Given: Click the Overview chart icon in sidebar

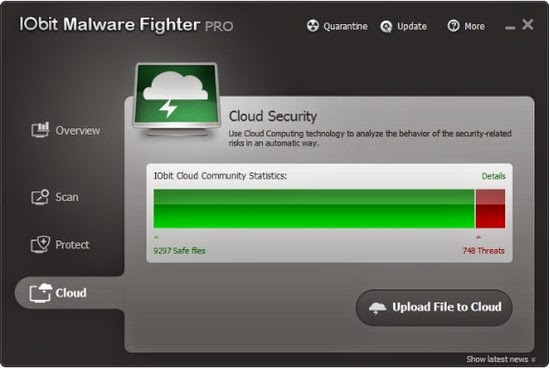Looking at the screenshot, I should tap(40, 129).
